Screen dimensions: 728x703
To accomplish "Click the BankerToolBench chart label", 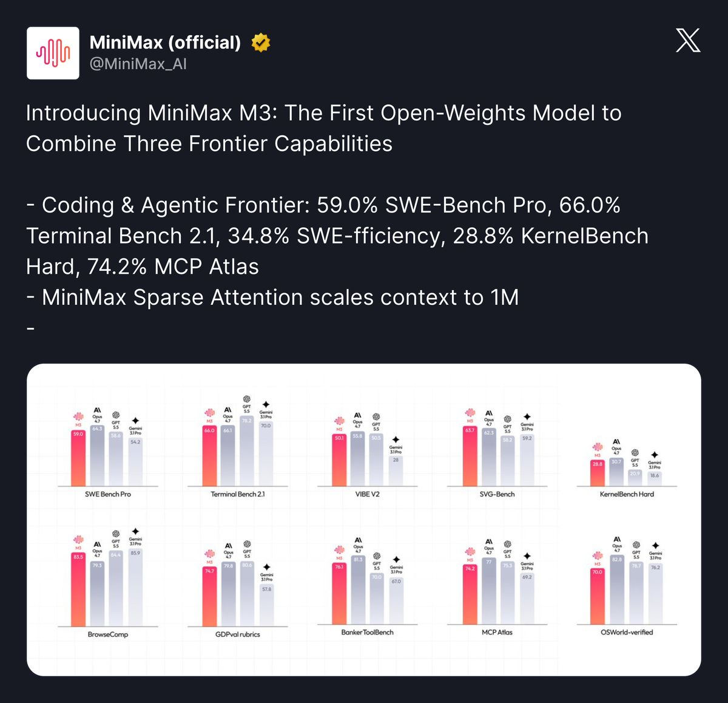I will [x=367, y=632].
